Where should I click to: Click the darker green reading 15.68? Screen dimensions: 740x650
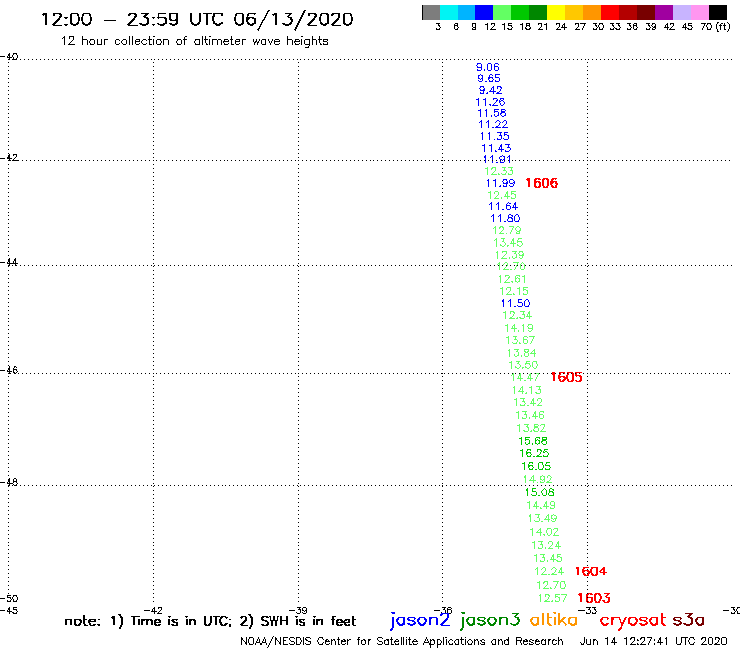[533, 441]
